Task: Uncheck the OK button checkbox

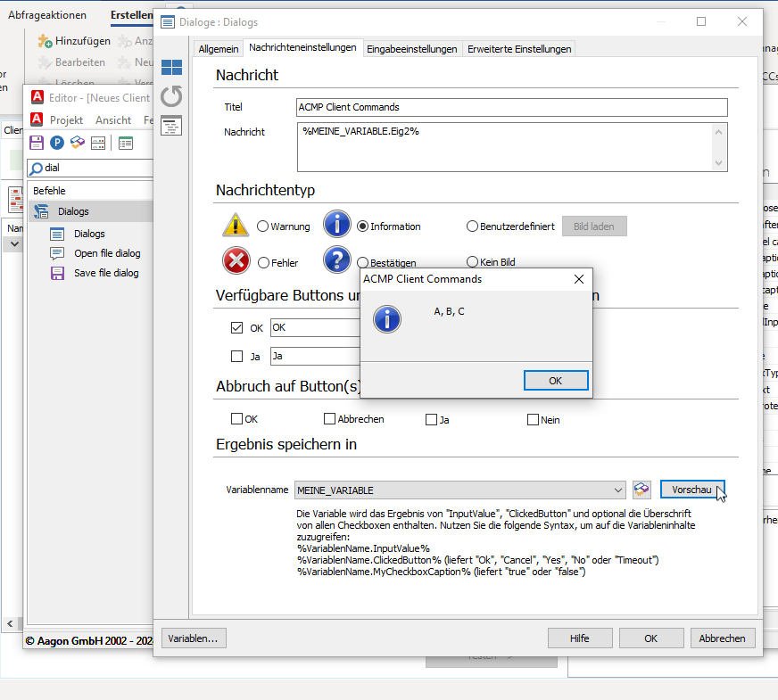Action: tap(236, 327)
